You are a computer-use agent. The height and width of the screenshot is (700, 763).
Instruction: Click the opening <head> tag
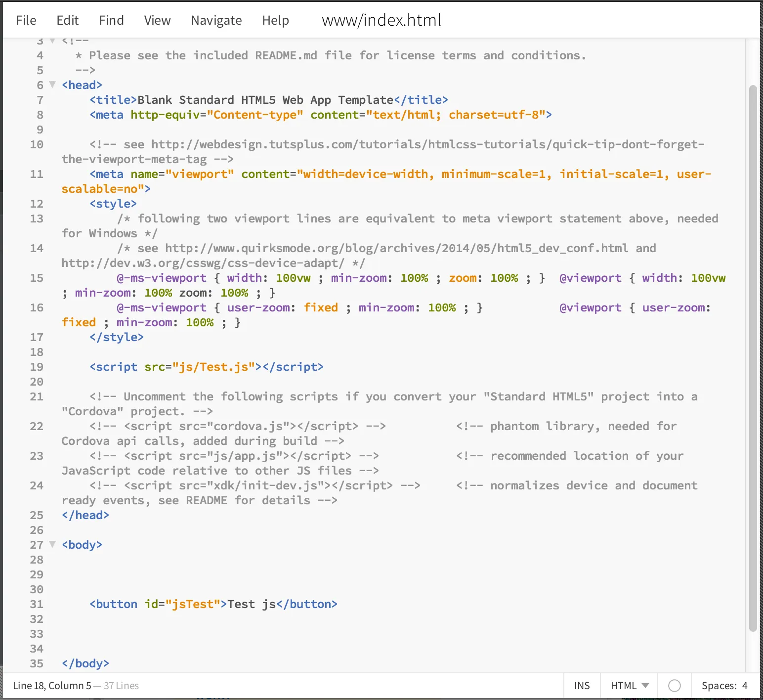pos(82,85)
